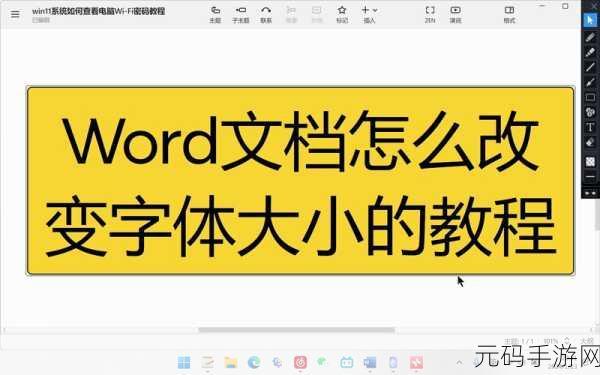Open Microsoft Edge from the taskbar
This screenshot has width=600, height=375.
(254, 362)
